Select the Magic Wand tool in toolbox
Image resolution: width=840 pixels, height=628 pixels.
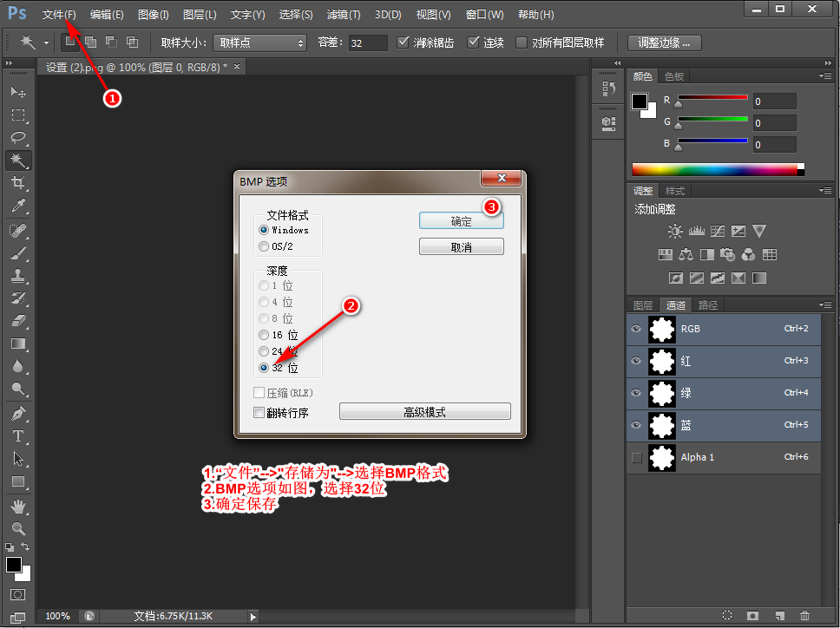[18, 160]
